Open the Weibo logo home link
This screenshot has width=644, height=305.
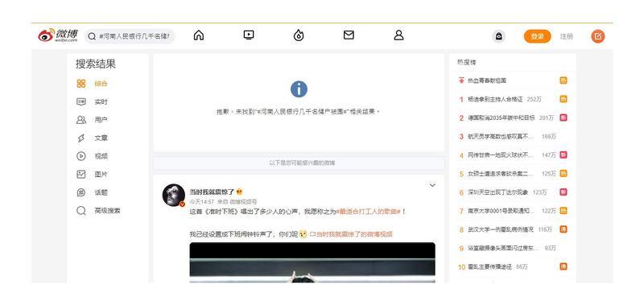[58, 35]
